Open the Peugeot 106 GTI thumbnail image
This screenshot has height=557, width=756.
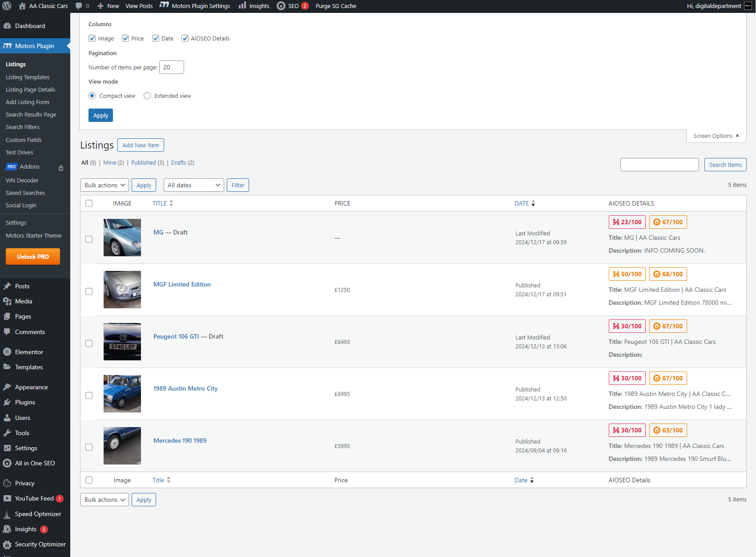tap(122, 342)
